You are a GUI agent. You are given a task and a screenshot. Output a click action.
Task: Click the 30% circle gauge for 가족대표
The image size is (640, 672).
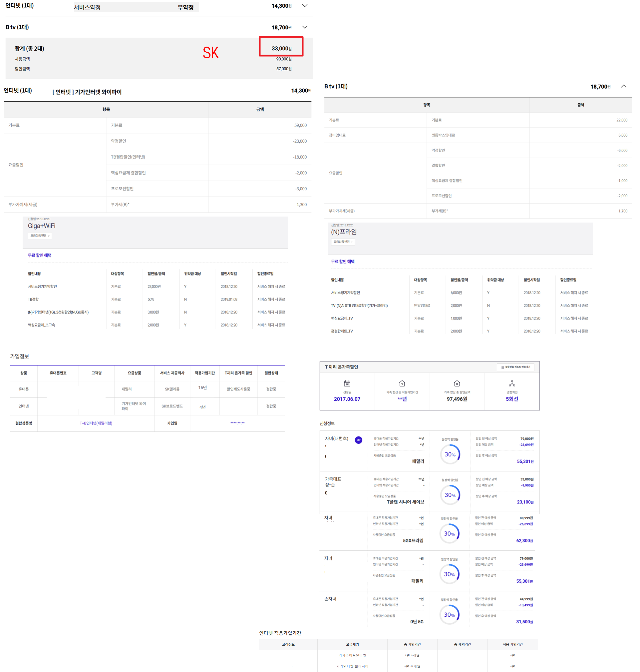click(450, 495)
